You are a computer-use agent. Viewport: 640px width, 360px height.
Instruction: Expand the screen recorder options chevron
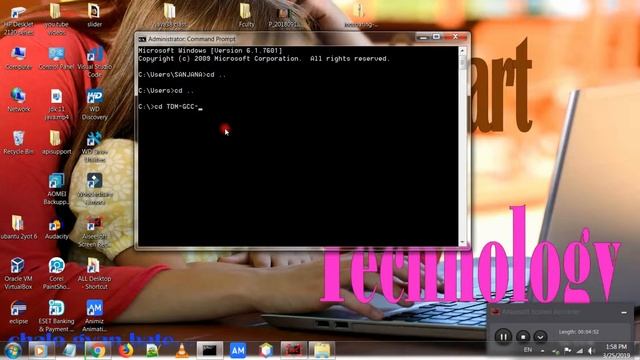pyautogui.click(x=540, y=337)
